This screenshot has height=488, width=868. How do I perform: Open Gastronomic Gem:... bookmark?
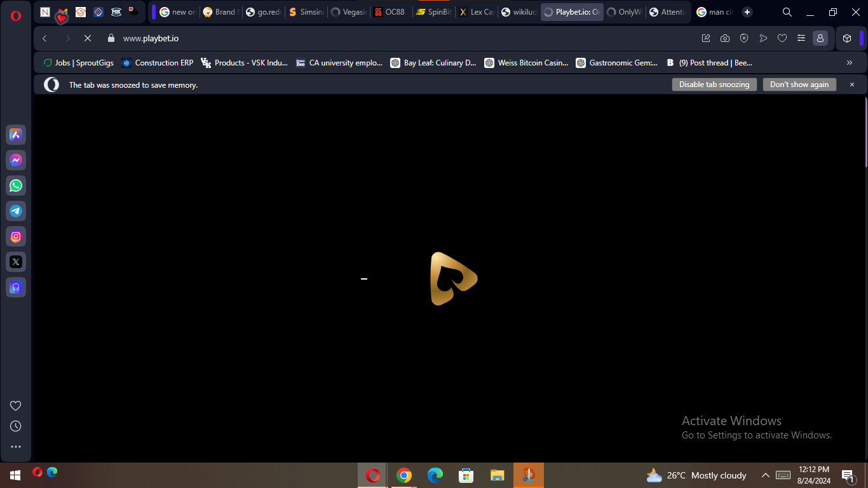pyautogui.click(x=617, y=63)
